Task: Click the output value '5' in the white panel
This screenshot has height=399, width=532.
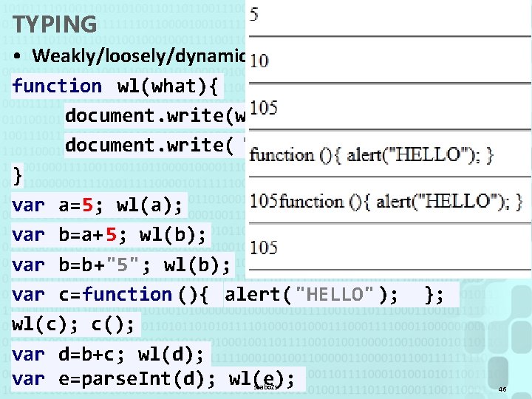Action: tap(254, 15)
